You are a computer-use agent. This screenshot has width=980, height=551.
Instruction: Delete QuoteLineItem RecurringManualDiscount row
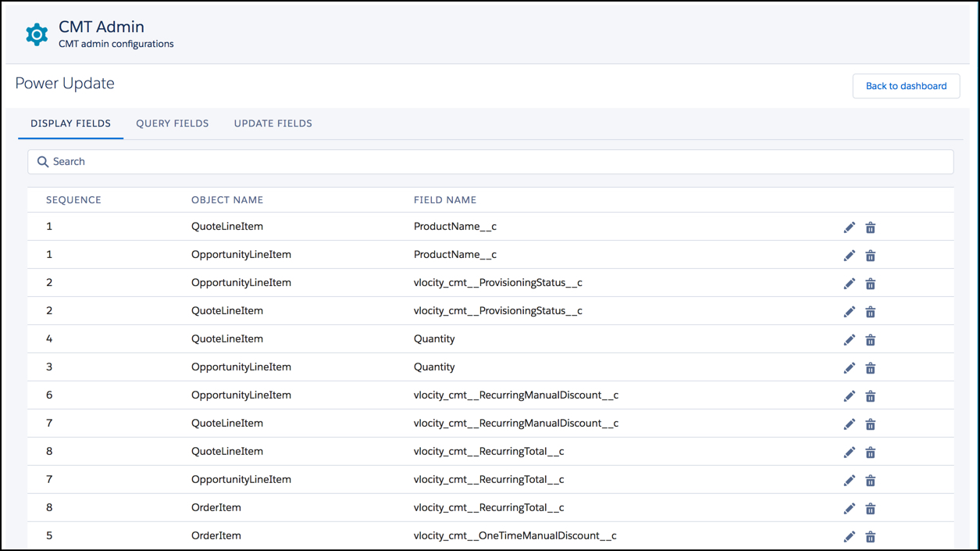(871, 424)
